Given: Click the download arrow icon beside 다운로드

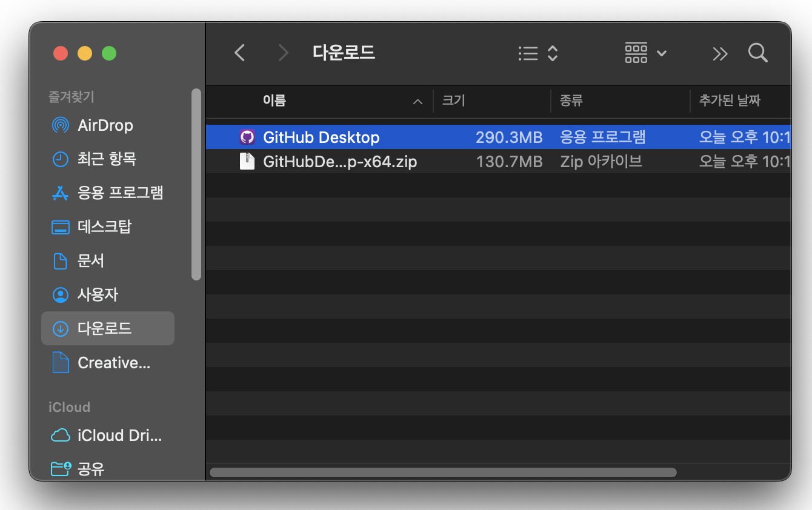Looking at the screenshot, I should point(60,329).
